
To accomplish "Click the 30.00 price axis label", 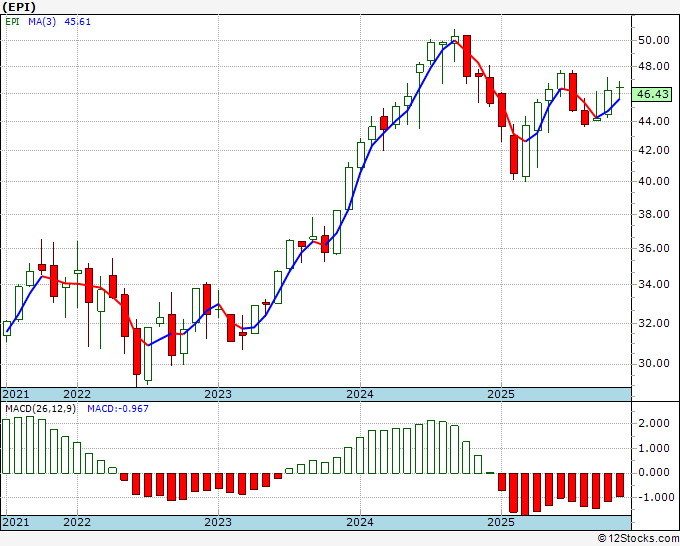I will click(654, 363).
